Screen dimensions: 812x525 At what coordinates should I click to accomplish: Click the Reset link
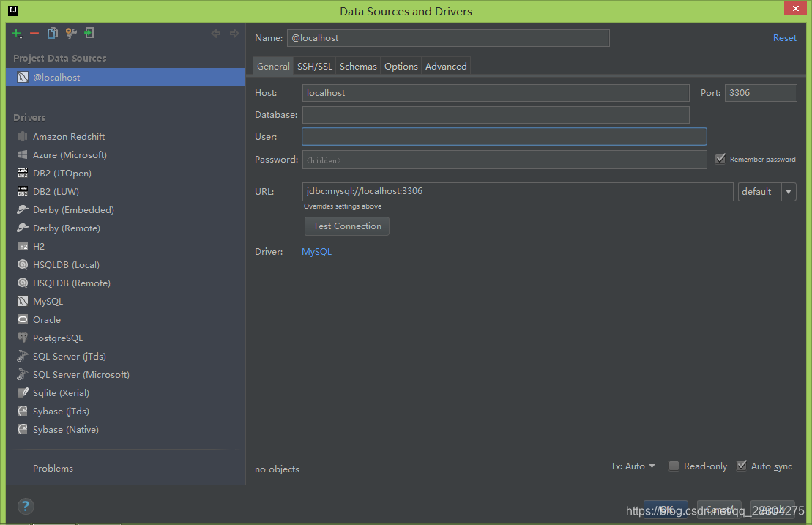[x=785, y=38]
